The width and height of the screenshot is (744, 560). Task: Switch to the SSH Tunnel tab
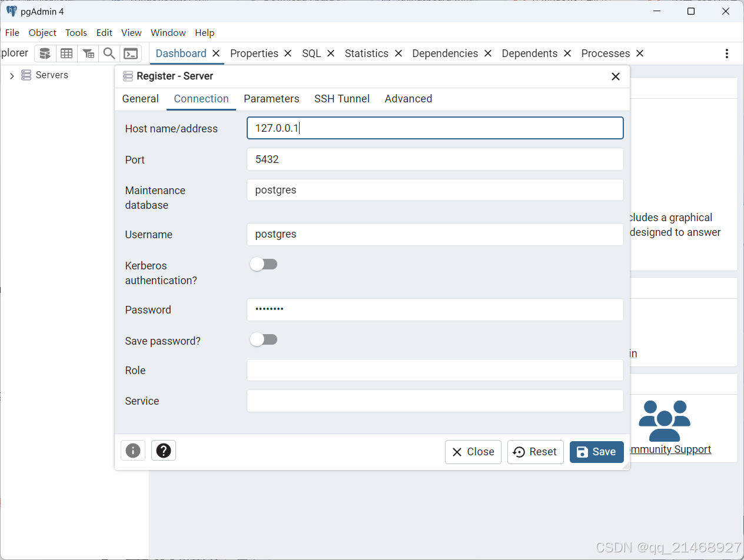[342, 99]
